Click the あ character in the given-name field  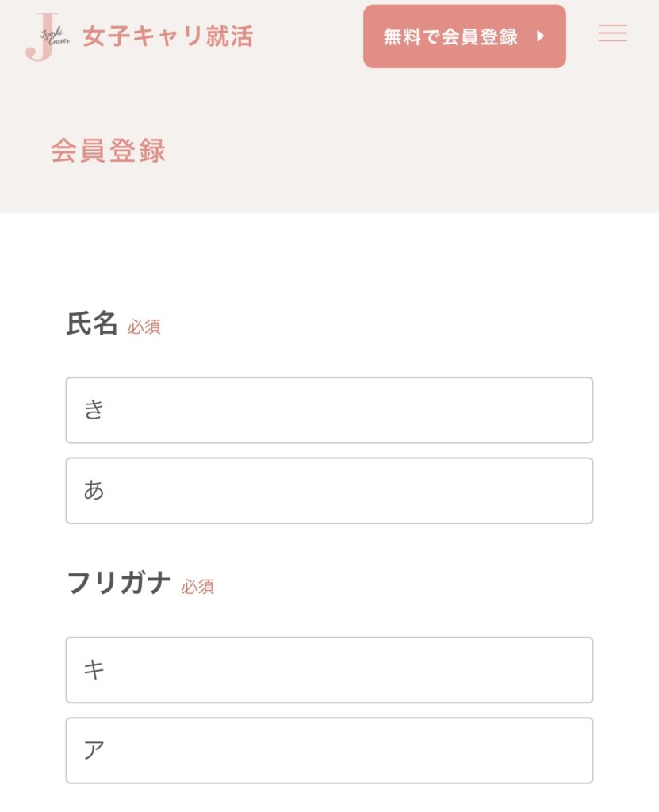[94, 490]
